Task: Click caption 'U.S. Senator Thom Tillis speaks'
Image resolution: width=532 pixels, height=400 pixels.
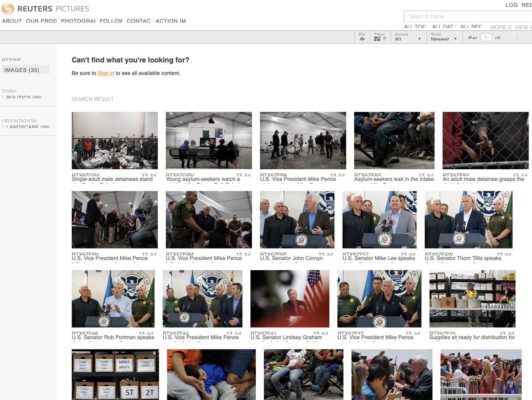Action: pos(463,258)
